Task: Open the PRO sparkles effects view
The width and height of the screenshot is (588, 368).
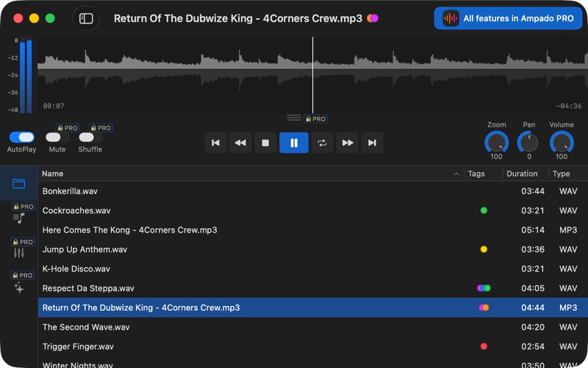Action: [19, 288]
